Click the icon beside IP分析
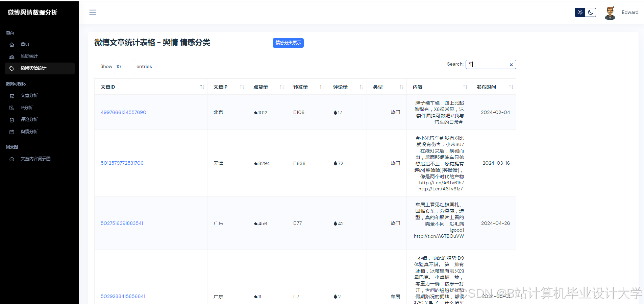Screen dimensions: 644x304 coord(12,108)
